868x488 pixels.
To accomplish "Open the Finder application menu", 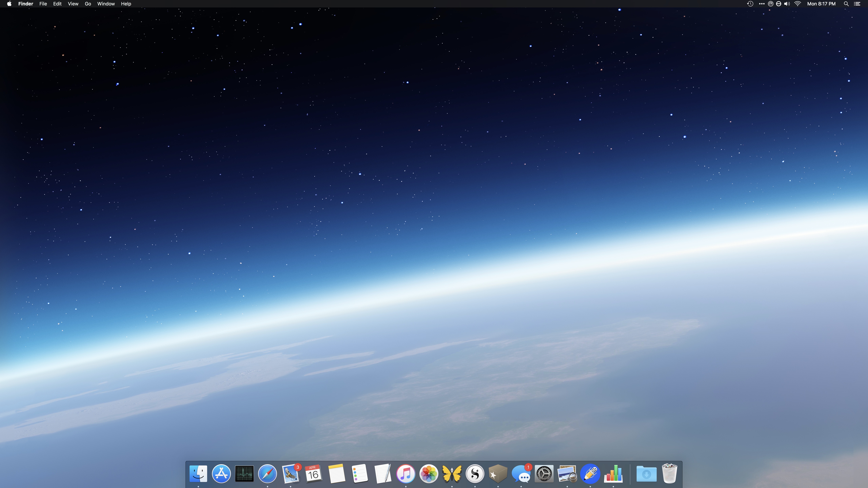I will tap(26, 4).
